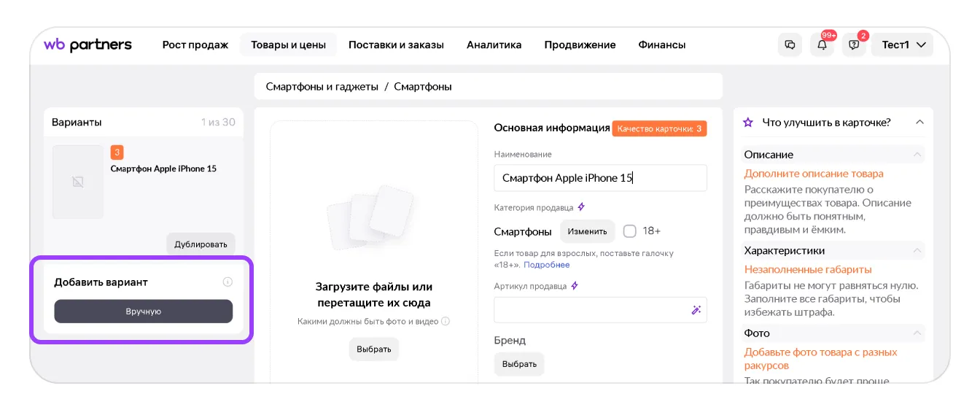The height and width of the screenshot is (410, 980).
Task: Enable the 18+ checkbox
Action: coord(629,231)
